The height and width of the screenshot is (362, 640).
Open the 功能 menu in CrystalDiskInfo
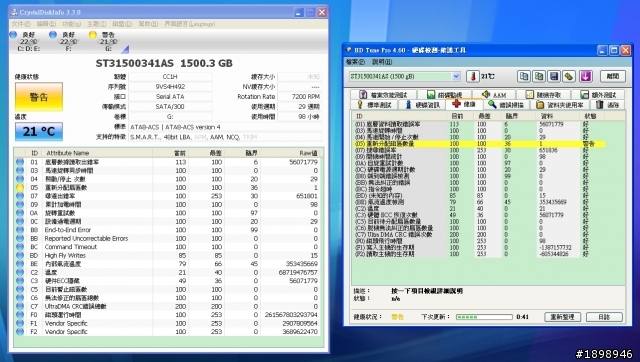pos(71,24)
